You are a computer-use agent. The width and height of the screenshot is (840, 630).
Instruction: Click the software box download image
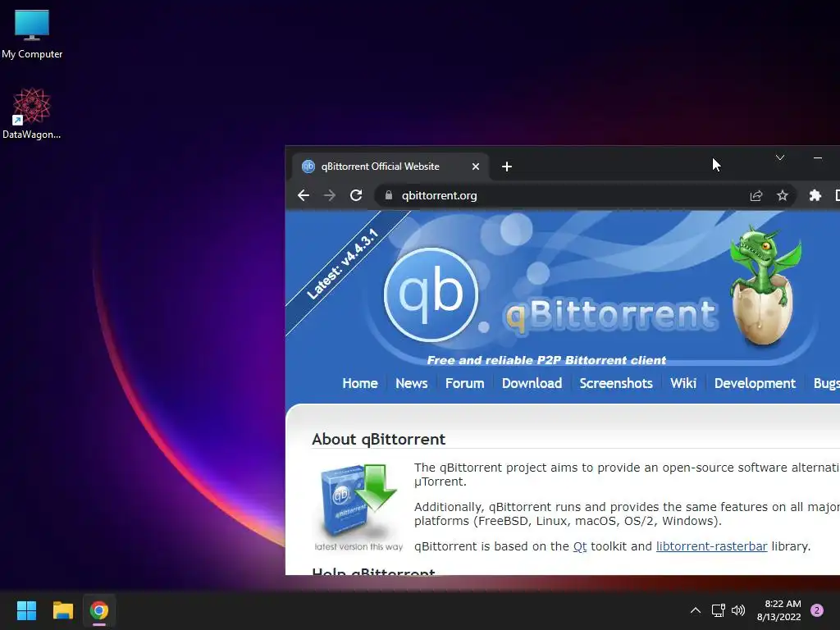coord(358,507)
